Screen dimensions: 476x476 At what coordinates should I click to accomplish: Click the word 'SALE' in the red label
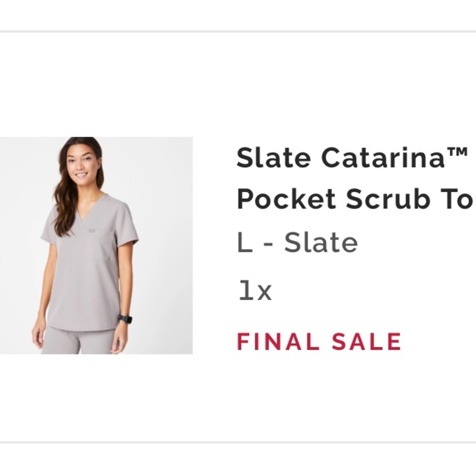pyautogui.click(x=367, y=341)
